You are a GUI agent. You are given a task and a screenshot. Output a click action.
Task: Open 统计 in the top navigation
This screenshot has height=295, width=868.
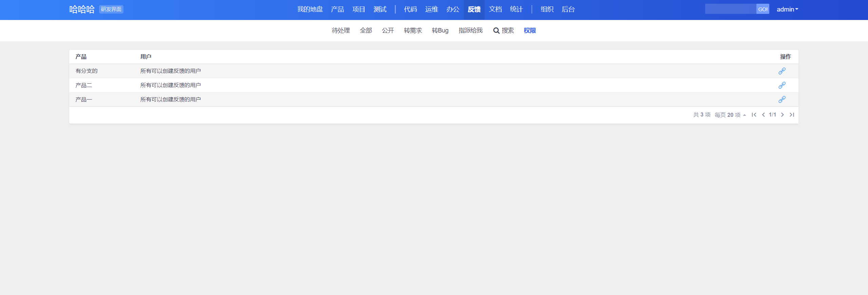(516, 9)
